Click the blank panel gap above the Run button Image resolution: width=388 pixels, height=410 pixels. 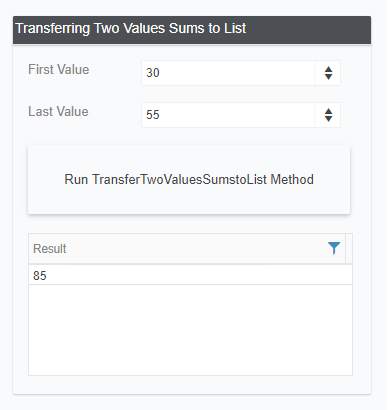tap(189, 136)
